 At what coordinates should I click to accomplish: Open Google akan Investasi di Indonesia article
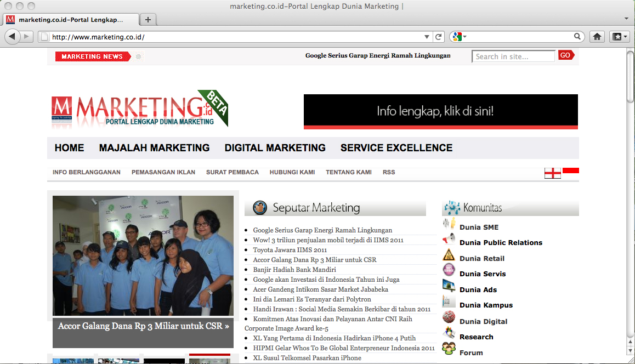click(x=326, y=280)
